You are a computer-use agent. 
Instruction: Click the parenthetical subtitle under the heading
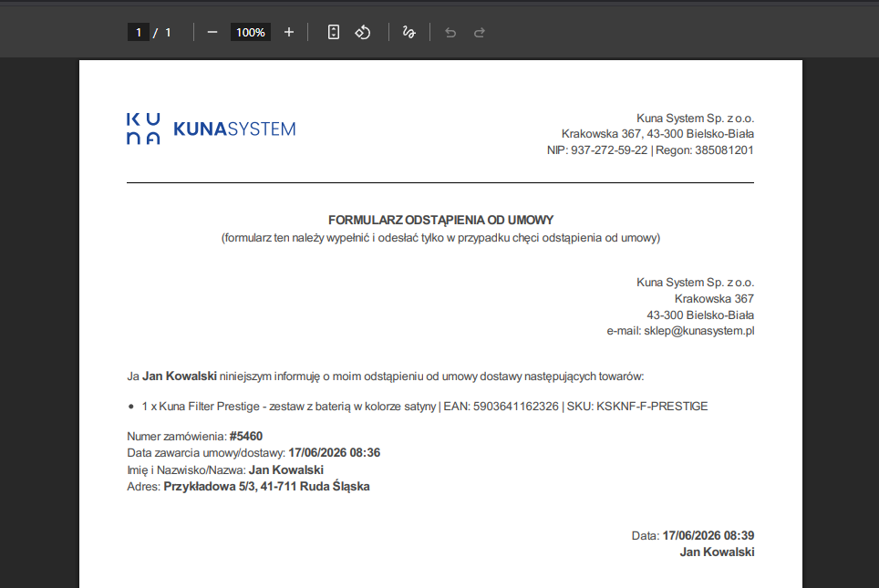click(x=440, y=238)
